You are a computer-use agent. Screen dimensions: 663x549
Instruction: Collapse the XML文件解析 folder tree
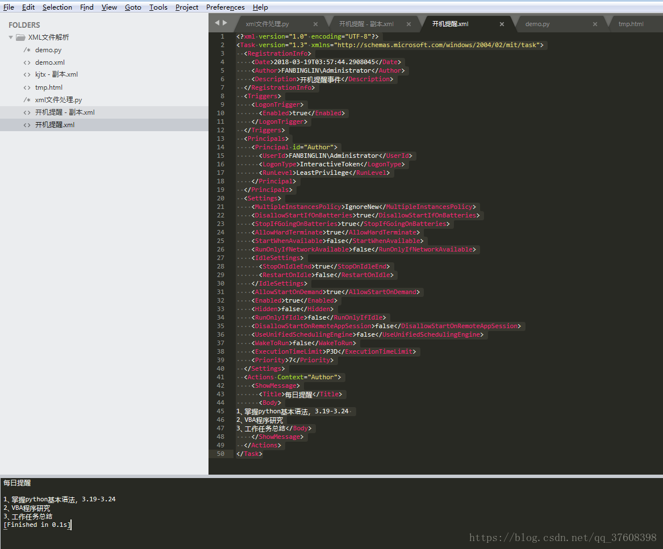click(11, 37)
